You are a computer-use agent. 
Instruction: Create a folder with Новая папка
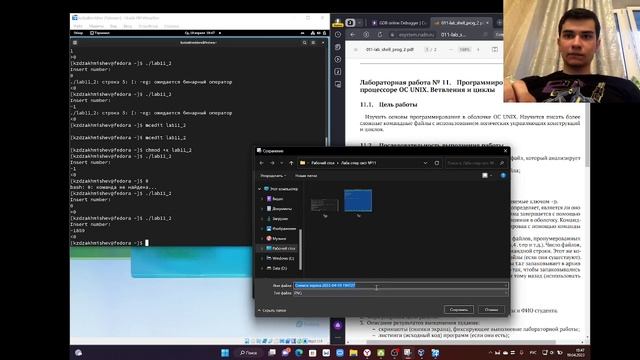[x=306, y=176]
